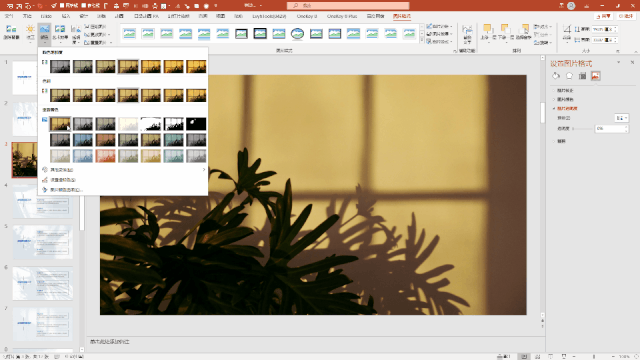Expand the picture styles gallery more arrow
This screenshot has height=360, width=640.
[422, 41]
